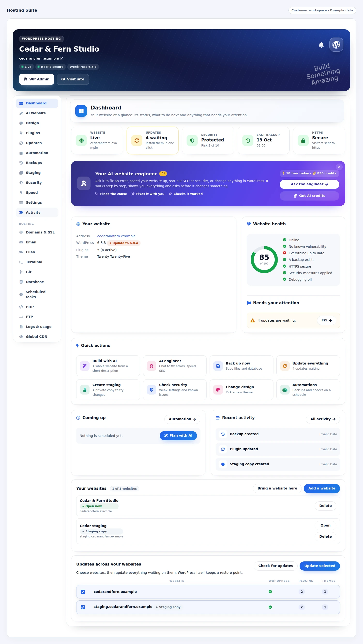Click the Back up now save icon
Viewport: 363px width, 644px height.
click(218, 366)
